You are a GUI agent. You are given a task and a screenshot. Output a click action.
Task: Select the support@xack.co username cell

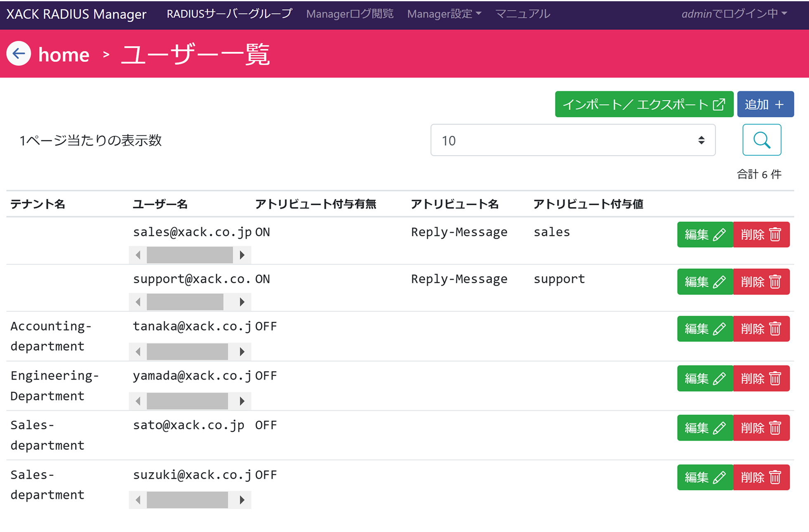(x=192, y=279)
